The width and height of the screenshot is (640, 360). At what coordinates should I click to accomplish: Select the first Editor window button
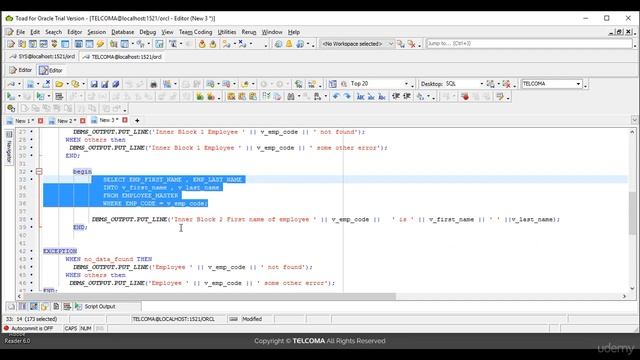pos(20,70)
